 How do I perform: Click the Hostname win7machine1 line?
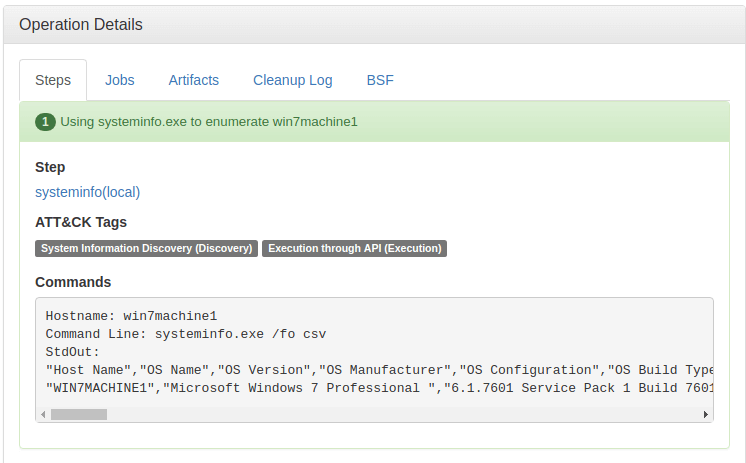131,316
